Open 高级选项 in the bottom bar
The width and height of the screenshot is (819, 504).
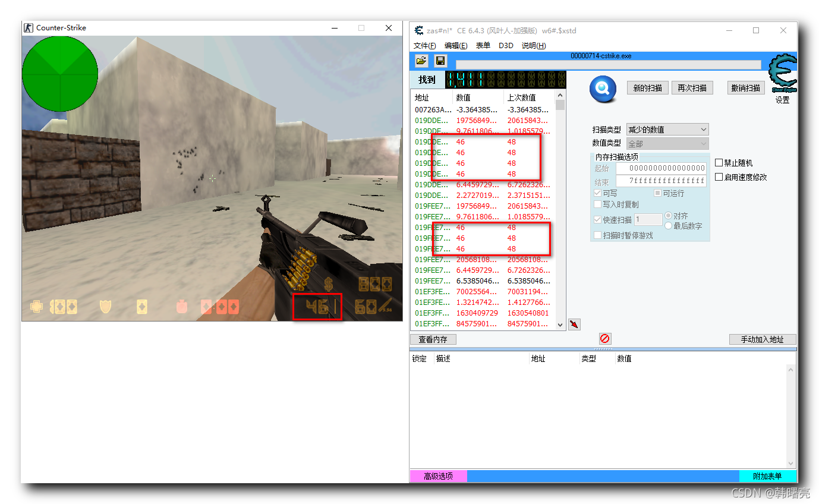pyautogui.click(x=438, y=476)
